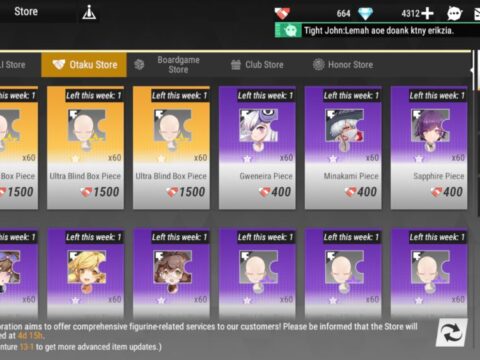The image size is (480, 360).
Task: Click the red-and-white currency icon in the top bar
Action: 282,14
